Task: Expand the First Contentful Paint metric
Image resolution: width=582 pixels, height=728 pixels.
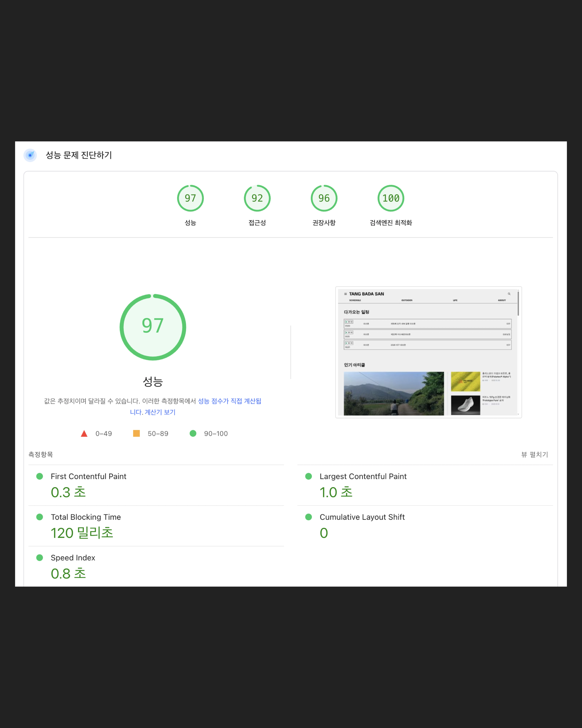Action: click(x=88, y=476)
